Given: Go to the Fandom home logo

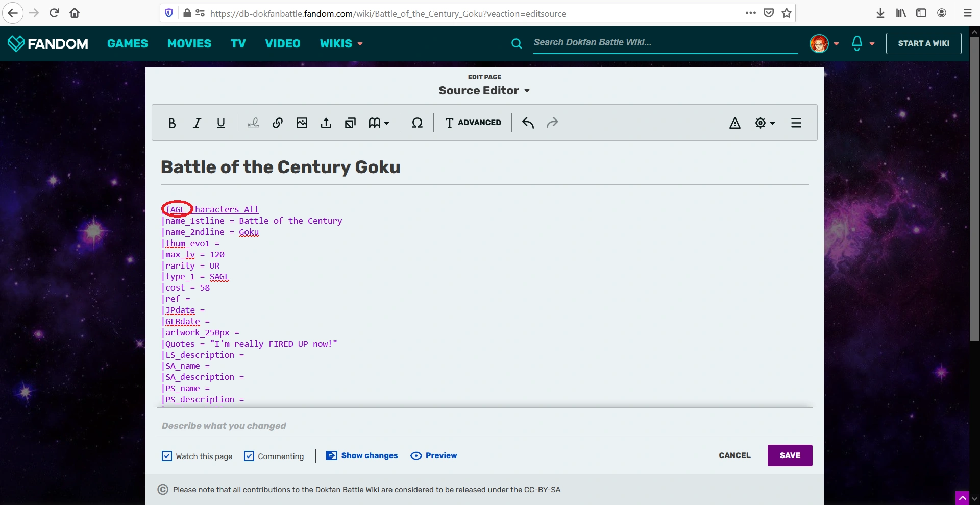Looking at the screenshot, I should coord(48,44).
